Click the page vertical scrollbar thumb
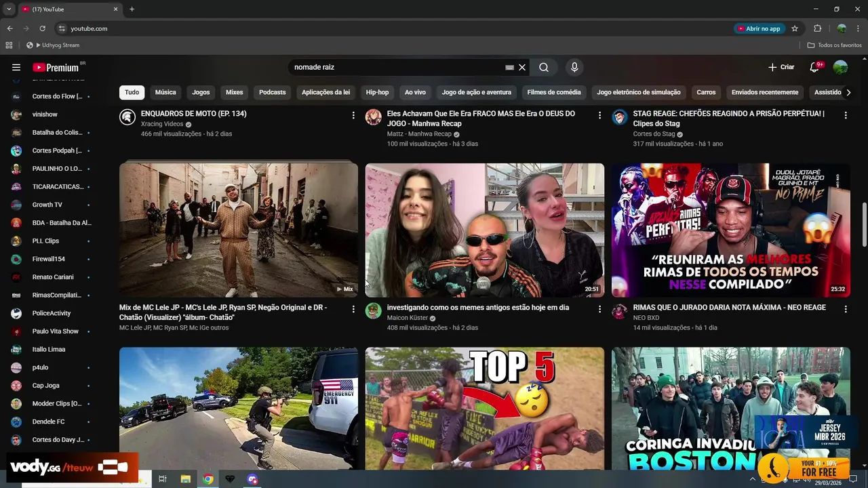Viewport: 868px width, 488px height. click(864, 224)
